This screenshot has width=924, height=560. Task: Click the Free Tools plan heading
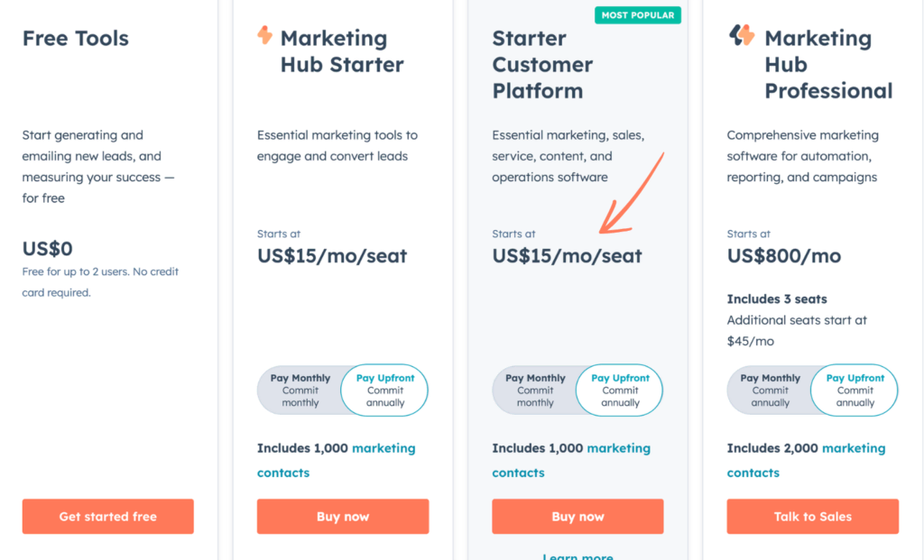76,39
